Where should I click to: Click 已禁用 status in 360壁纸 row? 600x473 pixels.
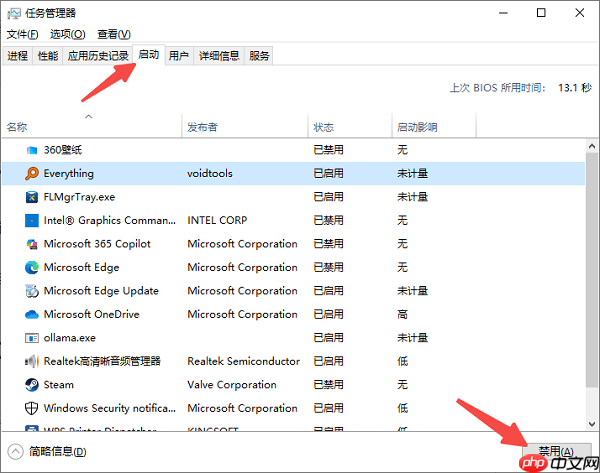click(x=329, y=150)
